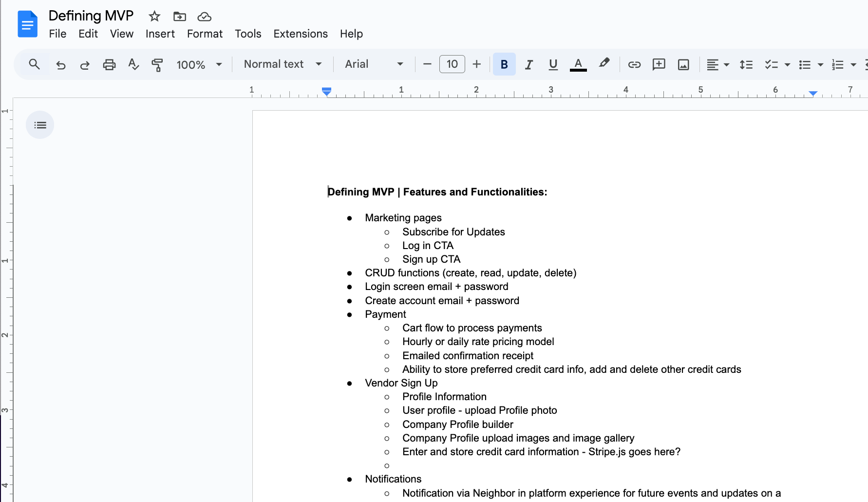Click the move to folder icon
868x502 pixels.
coord(180,17)
